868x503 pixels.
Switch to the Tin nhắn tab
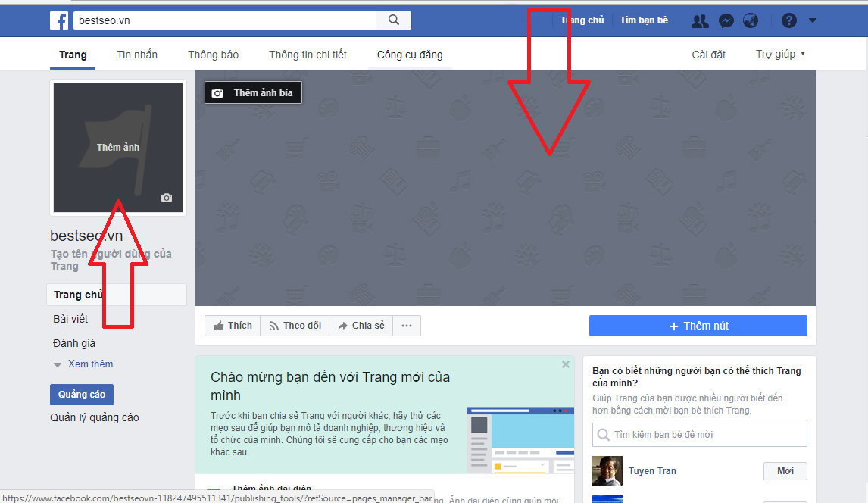tap(137, 55)
